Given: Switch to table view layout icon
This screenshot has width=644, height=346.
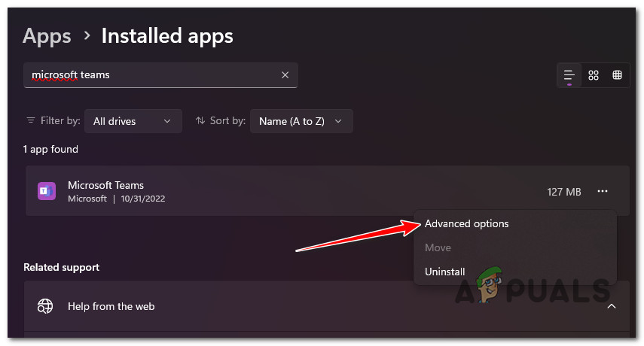Looking at the screenshot, I should click(x=617, y=75).
